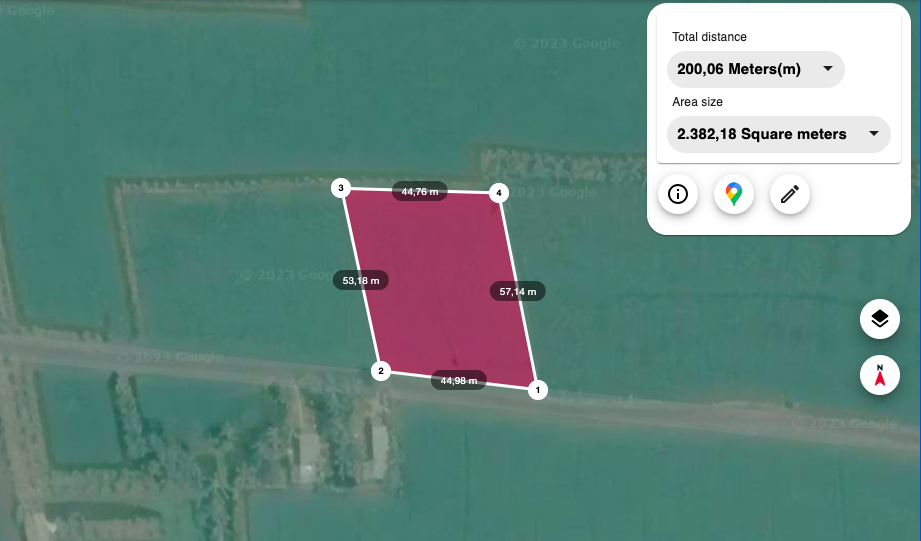921x541 pixels.
Task: Open the Google Maps pin button
Action: click(734, 194)
